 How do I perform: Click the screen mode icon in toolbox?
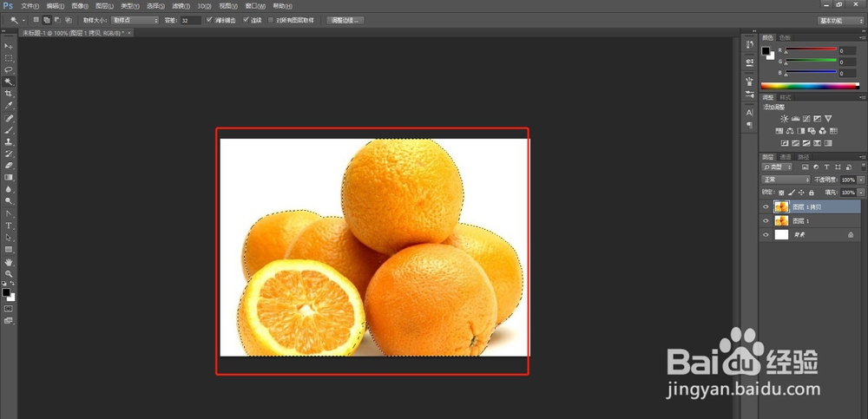tap(9, 320)
